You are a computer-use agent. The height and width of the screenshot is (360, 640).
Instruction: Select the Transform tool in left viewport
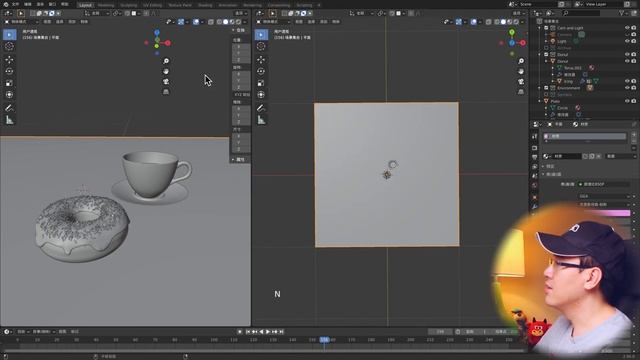[x=9, y=95]
